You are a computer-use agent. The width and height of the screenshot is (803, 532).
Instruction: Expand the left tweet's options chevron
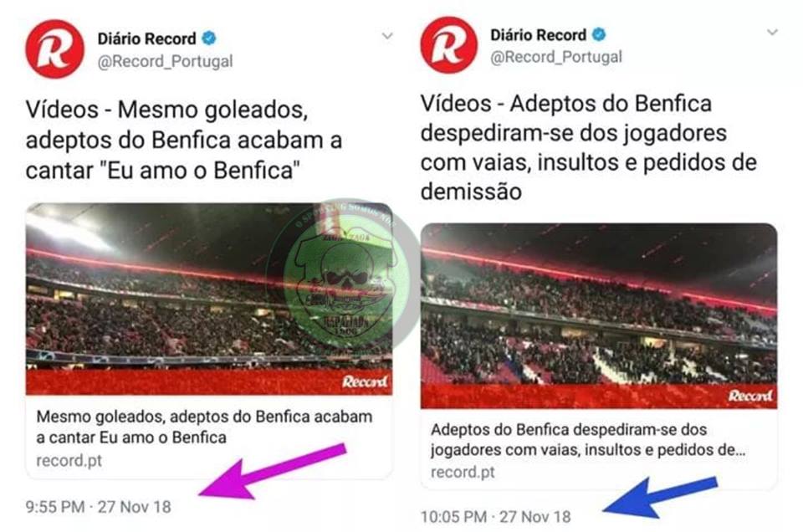click(x=387, y=36)
